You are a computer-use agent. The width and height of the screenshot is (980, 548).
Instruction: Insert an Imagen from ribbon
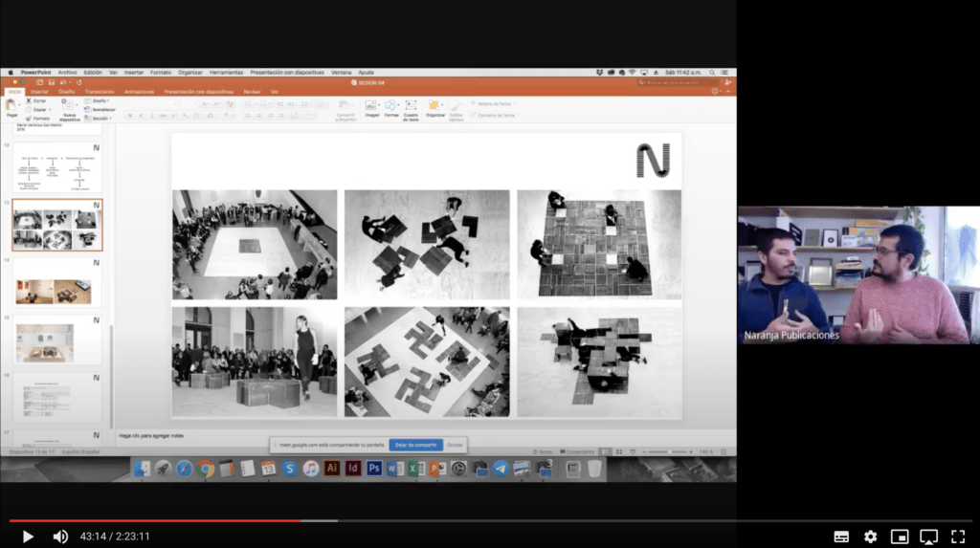[371, 109]
